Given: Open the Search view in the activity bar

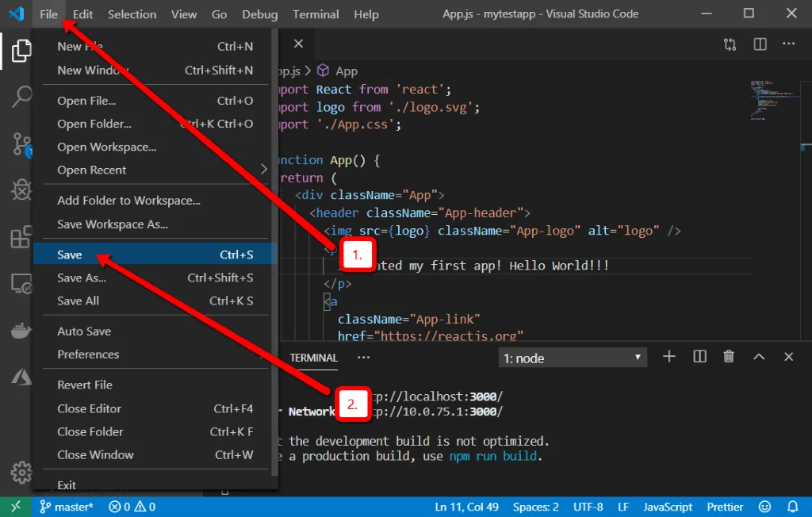Looking at the screenshot, I should 21,97.
